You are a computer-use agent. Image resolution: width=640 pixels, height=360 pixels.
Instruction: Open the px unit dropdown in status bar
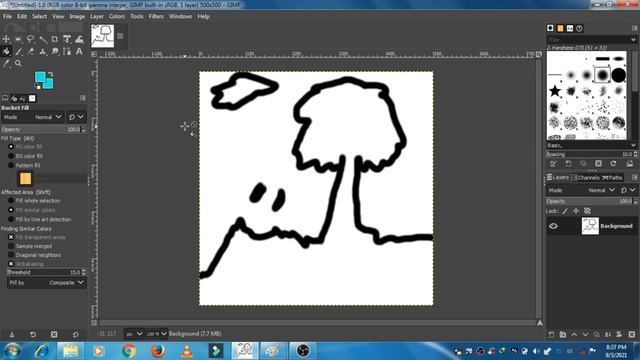(x=134, y=334)
